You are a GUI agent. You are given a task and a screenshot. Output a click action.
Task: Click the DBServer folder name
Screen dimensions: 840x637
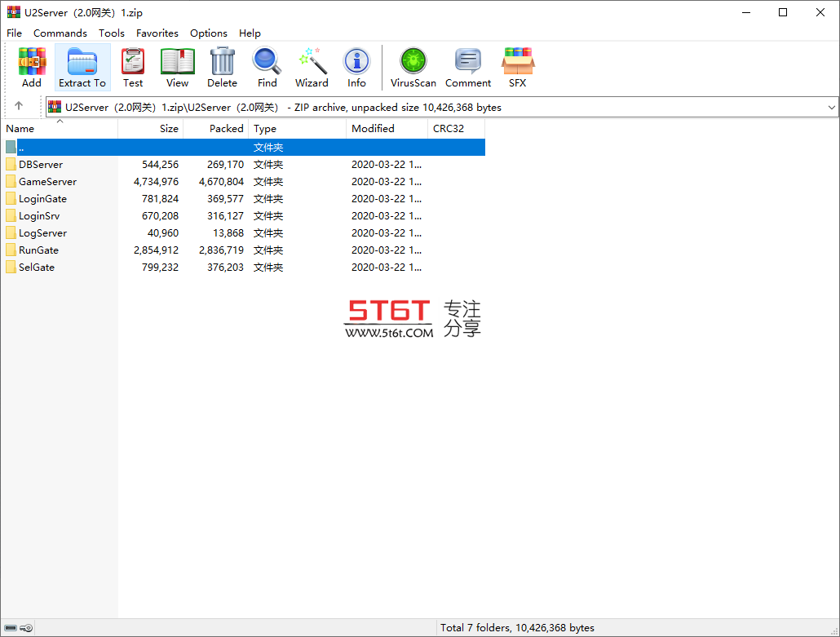point(41,165)
